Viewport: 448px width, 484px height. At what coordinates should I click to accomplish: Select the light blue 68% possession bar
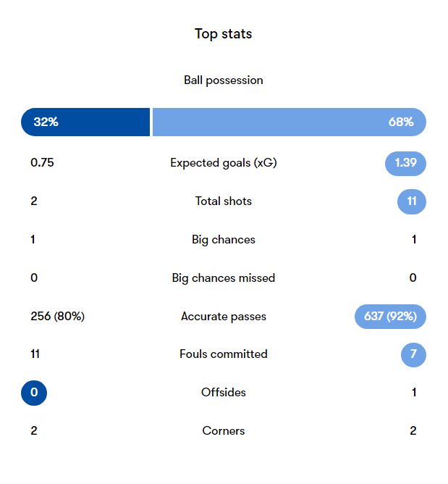pos(289,122)
